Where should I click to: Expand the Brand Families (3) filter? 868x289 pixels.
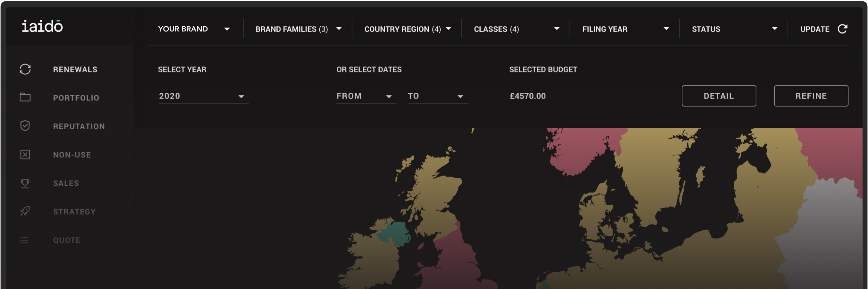tap(298, 29)
